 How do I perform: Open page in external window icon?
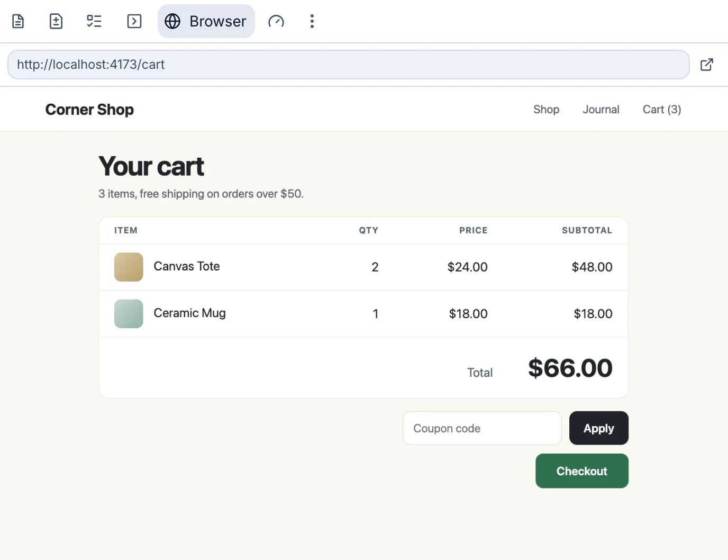click(x=707, y=65)
